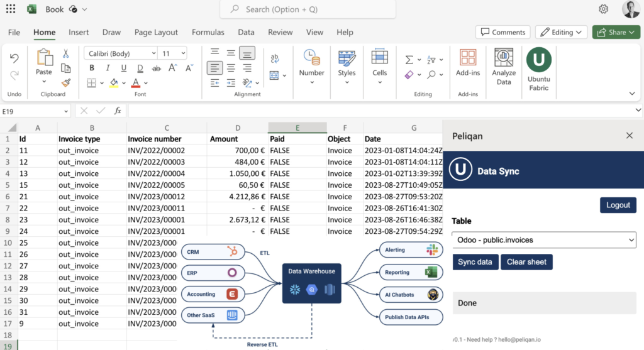Select all cells via corner triangle
This screenshot has width=644, height=350.
[13, 128]
